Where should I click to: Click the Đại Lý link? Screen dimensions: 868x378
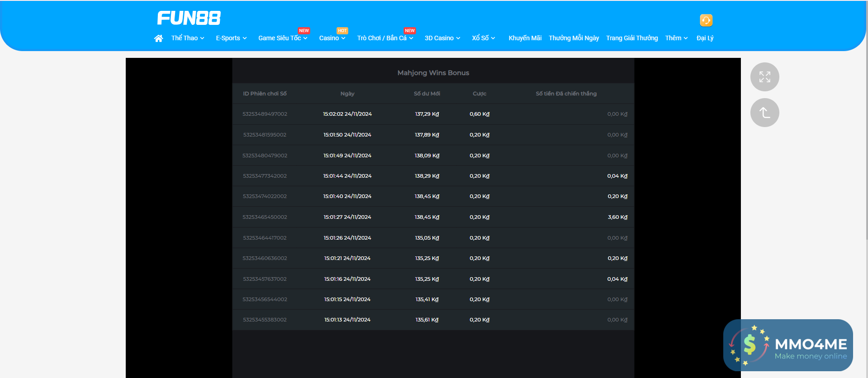tap(705, 38)
